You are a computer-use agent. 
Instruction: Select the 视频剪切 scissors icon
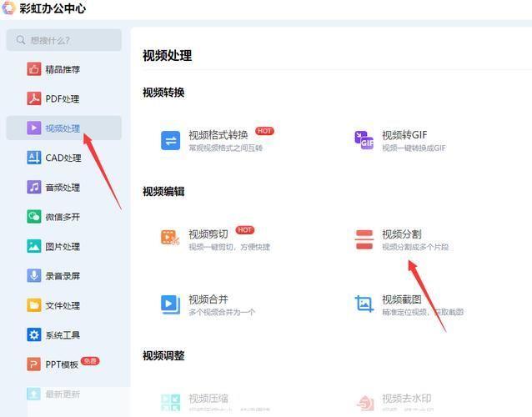coord(170,239)
